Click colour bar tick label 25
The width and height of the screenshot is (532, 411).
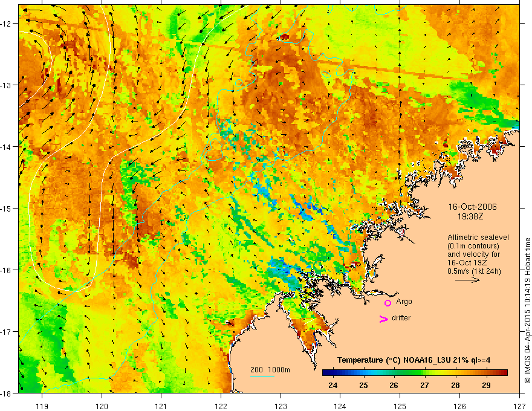click(x=364, y=385)
